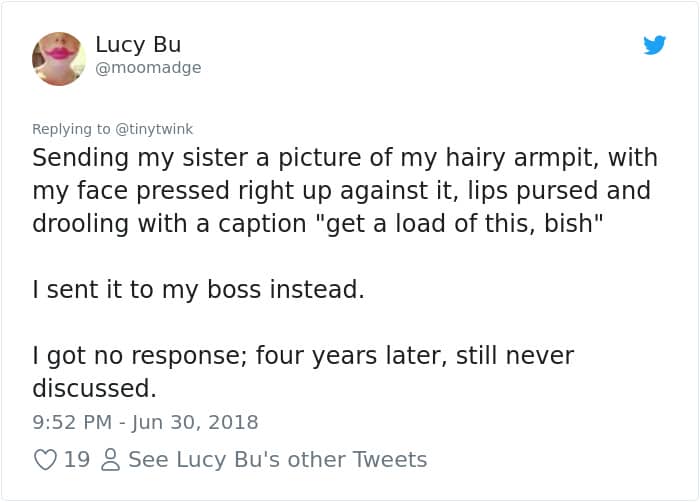Open Lucy Bu's profile avatar
700x502 pixels.
point(59,58)
